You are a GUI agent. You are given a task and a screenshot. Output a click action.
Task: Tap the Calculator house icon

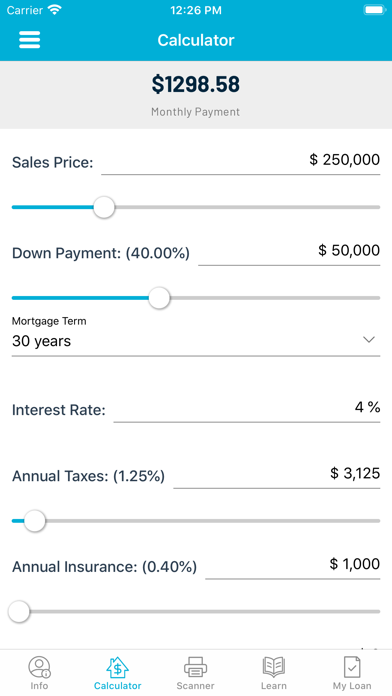click(x=117, y=667)
